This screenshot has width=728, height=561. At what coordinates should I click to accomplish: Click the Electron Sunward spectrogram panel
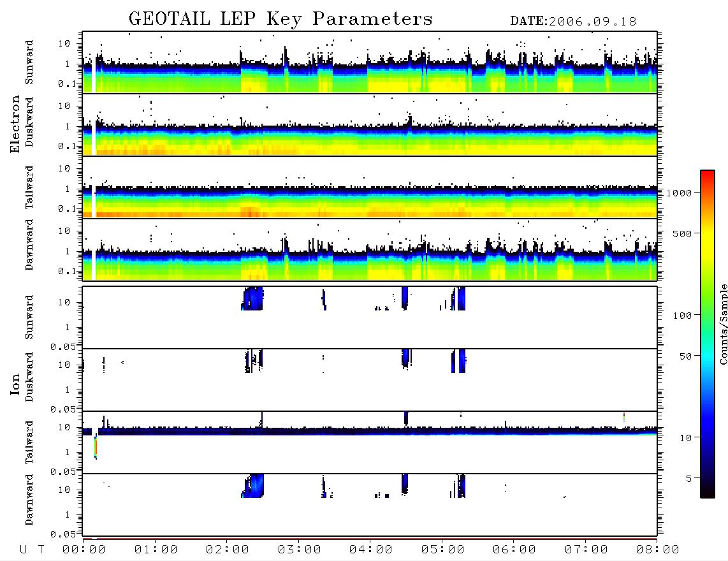pos(370,62)
